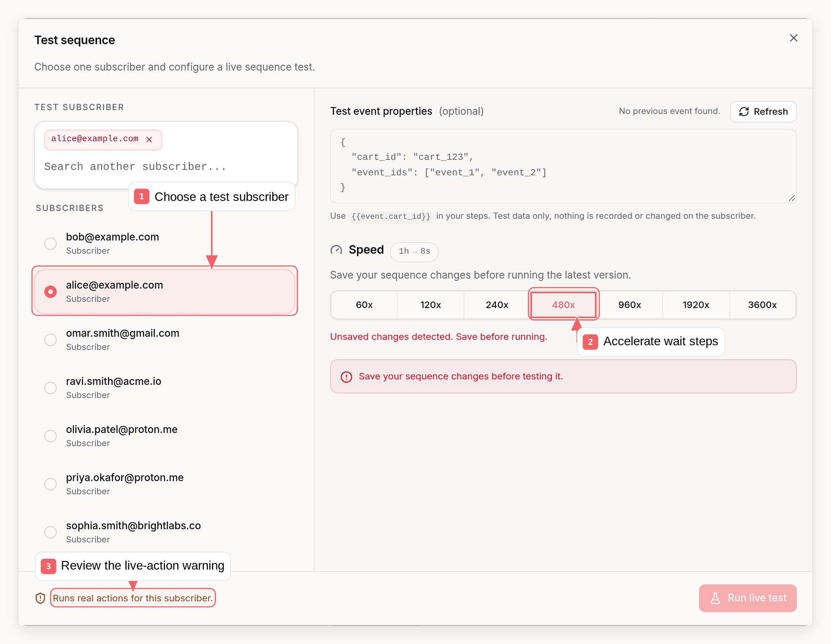Screen dimensions: 831x644
Task: Set speed to 120x
Action: pyautogui.click(x=430, y=305)
